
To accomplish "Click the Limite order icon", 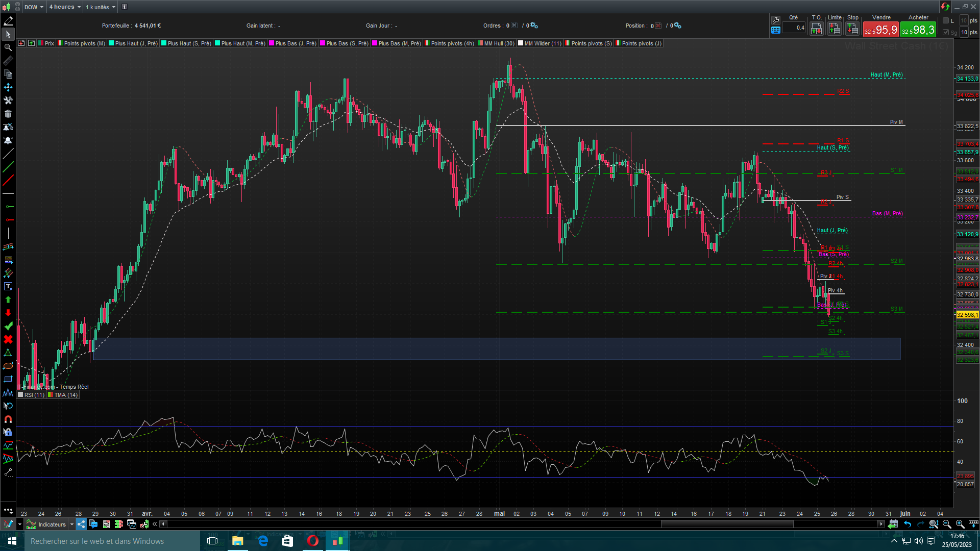I will pos(835,29).
